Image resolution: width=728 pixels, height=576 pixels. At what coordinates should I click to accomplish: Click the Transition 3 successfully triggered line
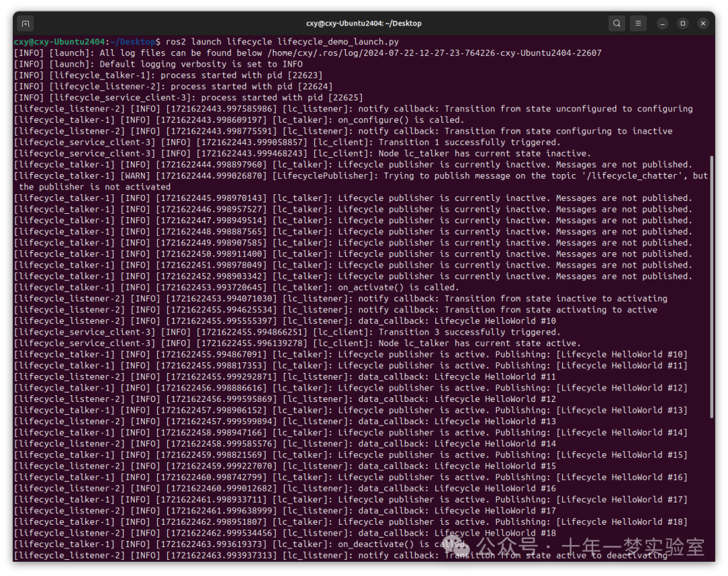(x=287, y=332)
